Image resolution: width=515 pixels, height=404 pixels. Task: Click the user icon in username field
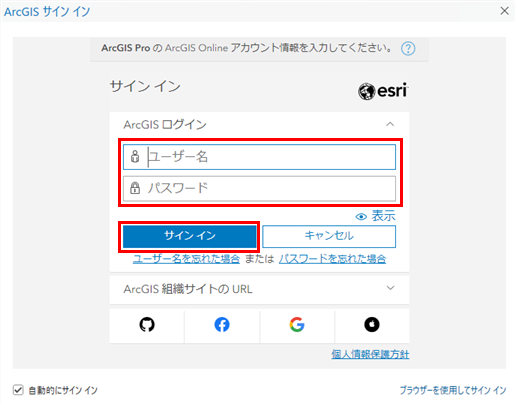point(135,156)
